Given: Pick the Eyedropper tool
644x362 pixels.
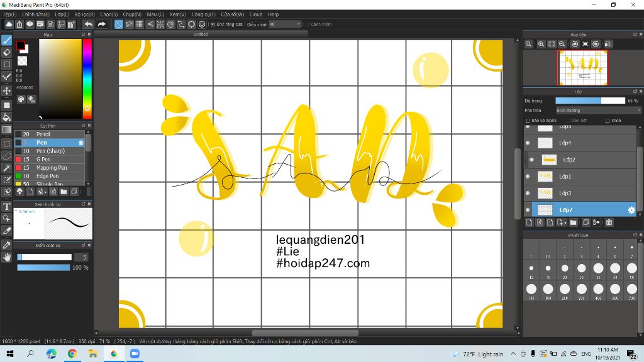Looking at the screenshot, I should (6, 245).
